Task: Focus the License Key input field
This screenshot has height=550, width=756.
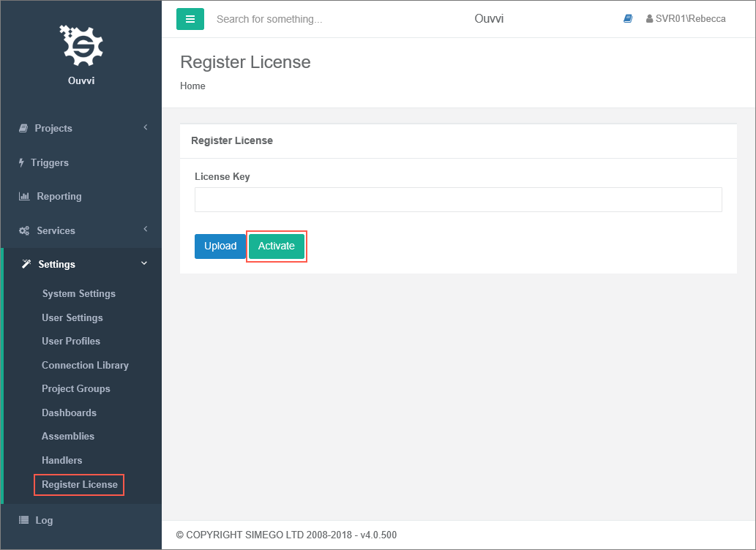Action: click(458, 200)
